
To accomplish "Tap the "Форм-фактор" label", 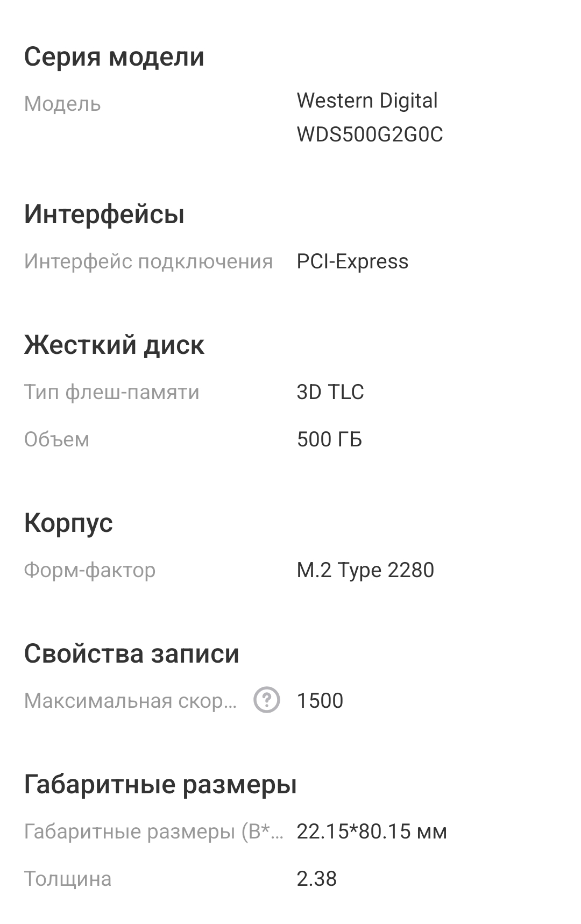I will tap(90, 570).
